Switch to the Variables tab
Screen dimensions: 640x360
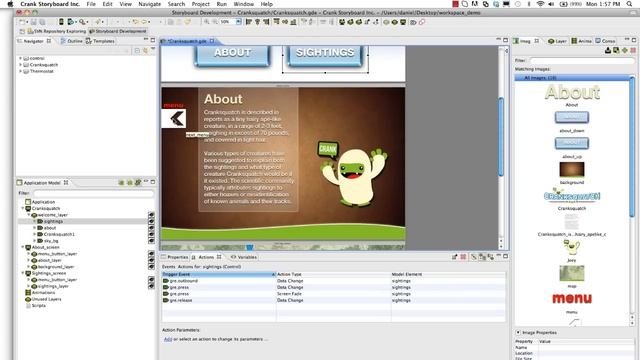244,257
